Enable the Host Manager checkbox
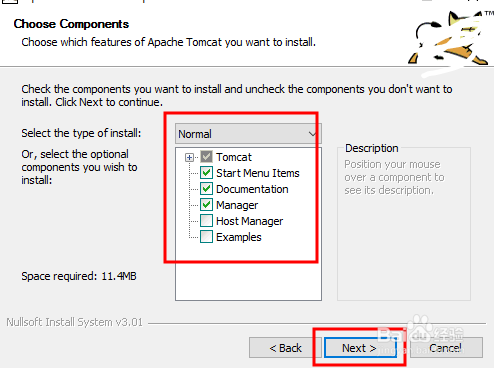The width and height of the screenshot is (494, 368). click(x=206, y=221)
